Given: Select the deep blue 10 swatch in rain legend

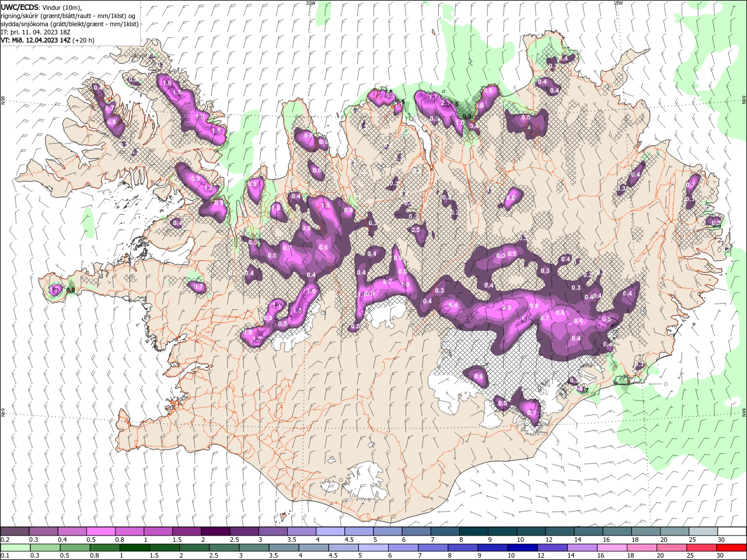Looking at the screenshot, I should coord(522,548).
